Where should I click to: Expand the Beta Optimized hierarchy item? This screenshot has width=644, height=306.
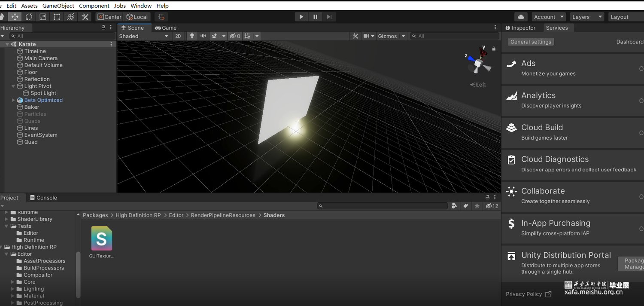tap(13, 100)
